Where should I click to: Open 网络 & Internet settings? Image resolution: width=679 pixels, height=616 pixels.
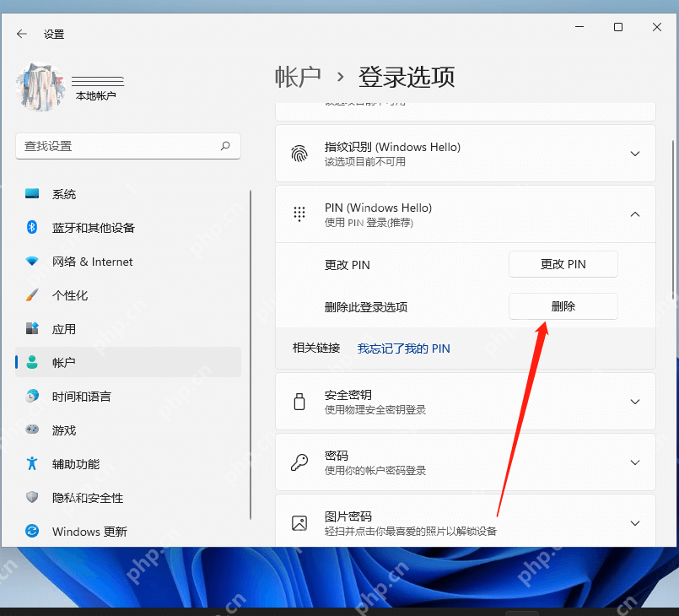128,262
